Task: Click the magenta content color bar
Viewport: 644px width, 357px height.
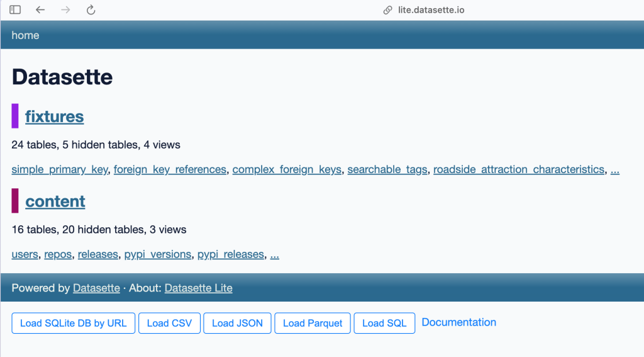Action: (15, 201)
